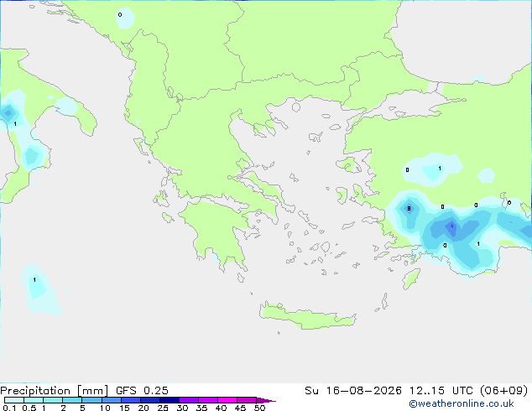This screenshot has width=532, height=411.
Task: Open the weatheronline.co.uk copyright link
Action: click(462, 403)
